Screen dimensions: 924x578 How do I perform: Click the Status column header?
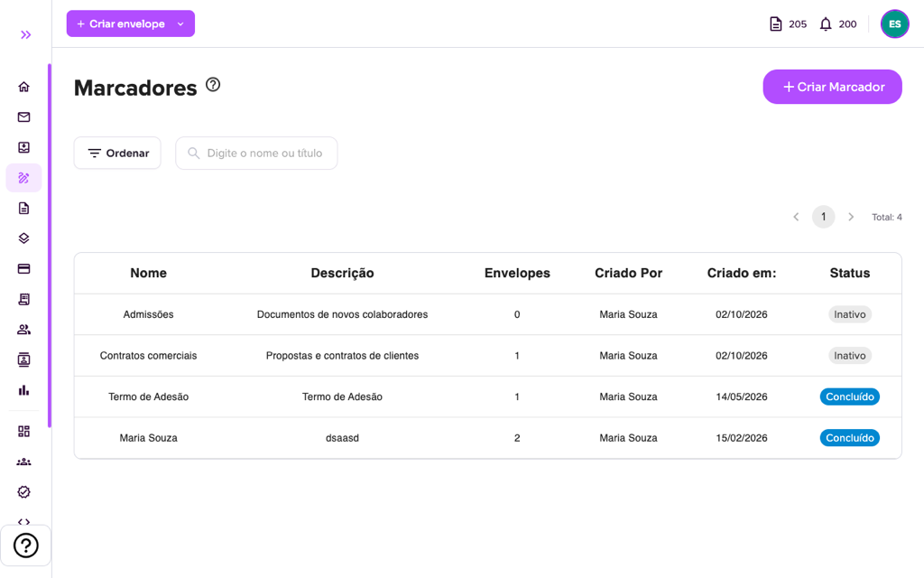pyautogui.click(x=850, y=273)
